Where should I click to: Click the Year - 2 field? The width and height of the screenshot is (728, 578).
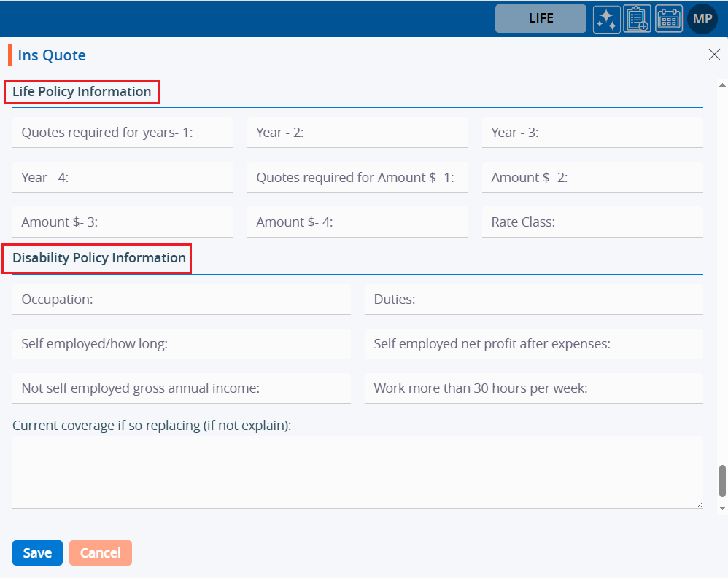point(357,133)
